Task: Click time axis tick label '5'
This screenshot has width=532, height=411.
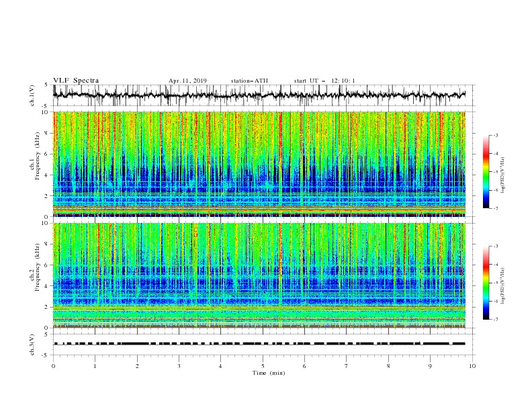Action: click(263, 366)
